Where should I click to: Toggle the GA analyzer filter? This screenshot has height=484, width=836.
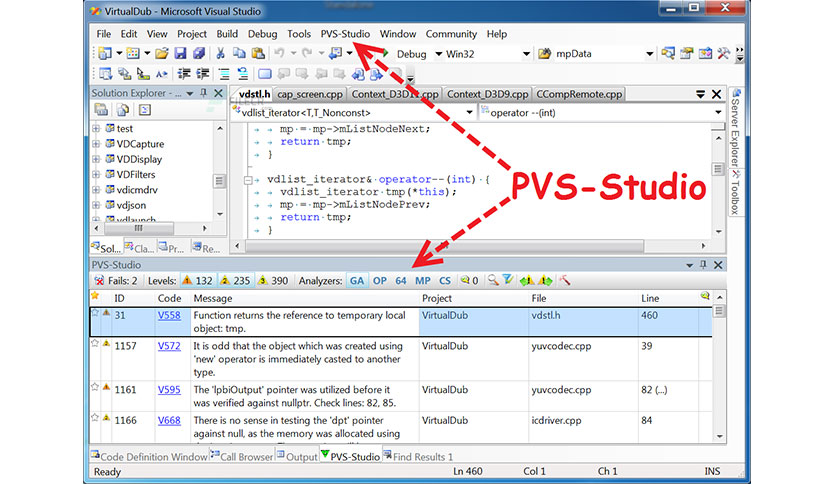click(x=357, y=280)
